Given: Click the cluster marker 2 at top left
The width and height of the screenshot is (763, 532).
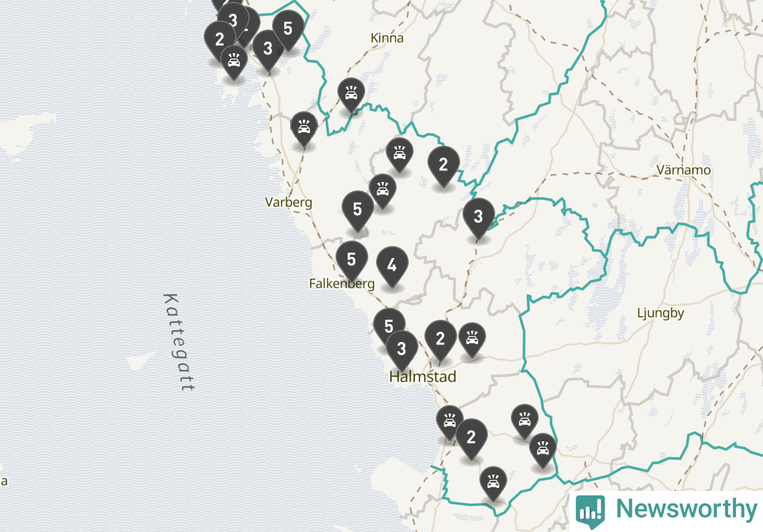Looking at the screenshot, I should (219, 41).
